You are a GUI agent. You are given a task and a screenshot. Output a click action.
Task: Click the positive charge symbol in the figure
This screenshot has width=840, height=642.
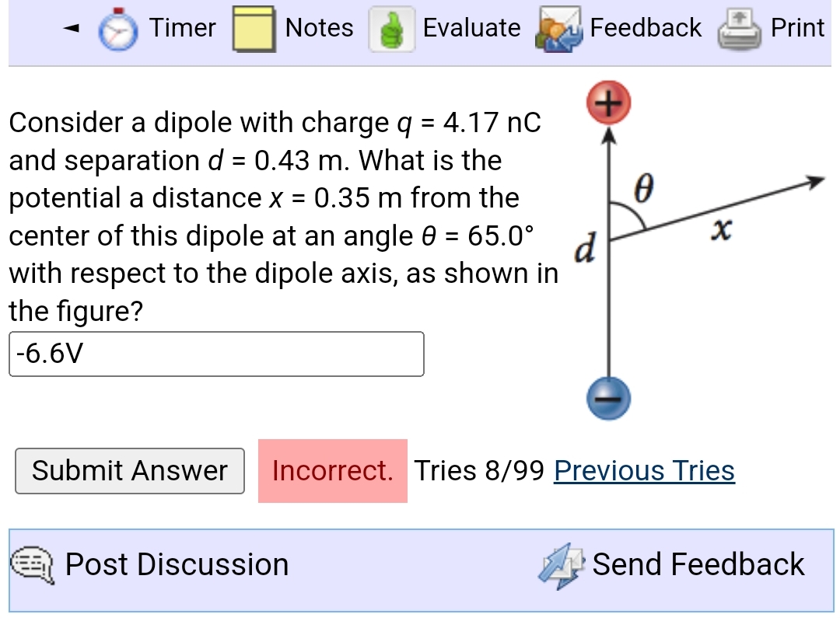[x=609, y=103]
